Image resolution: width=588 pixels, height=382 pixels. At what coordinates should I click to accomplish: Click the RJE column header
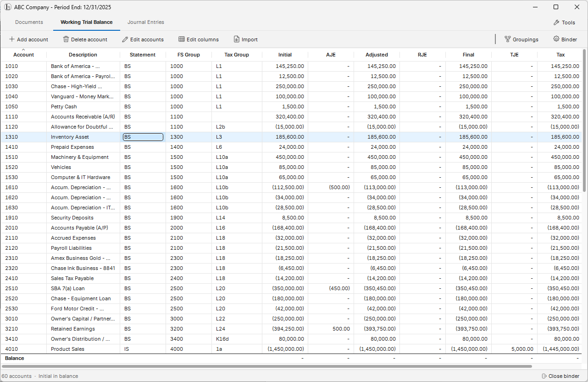(422, 55)
